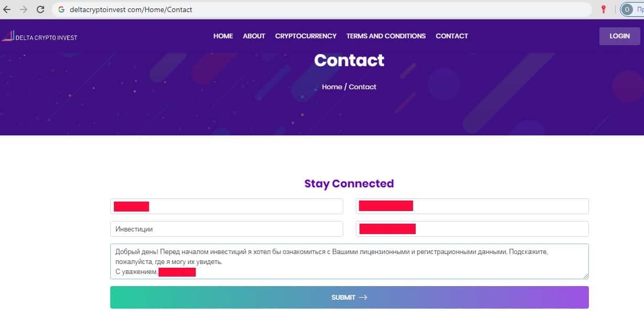Click the red key icon in toolbar

coord(604,9)
